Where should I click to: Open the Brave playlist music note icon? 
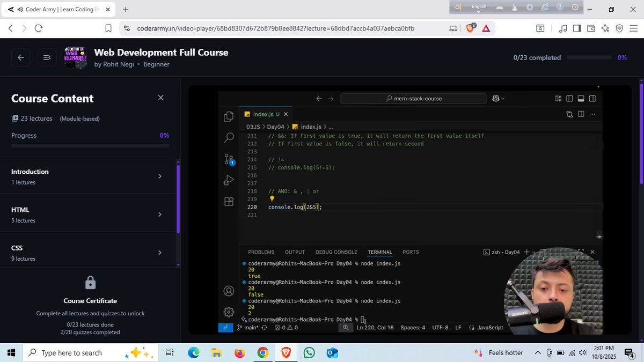tap(562, 28)
